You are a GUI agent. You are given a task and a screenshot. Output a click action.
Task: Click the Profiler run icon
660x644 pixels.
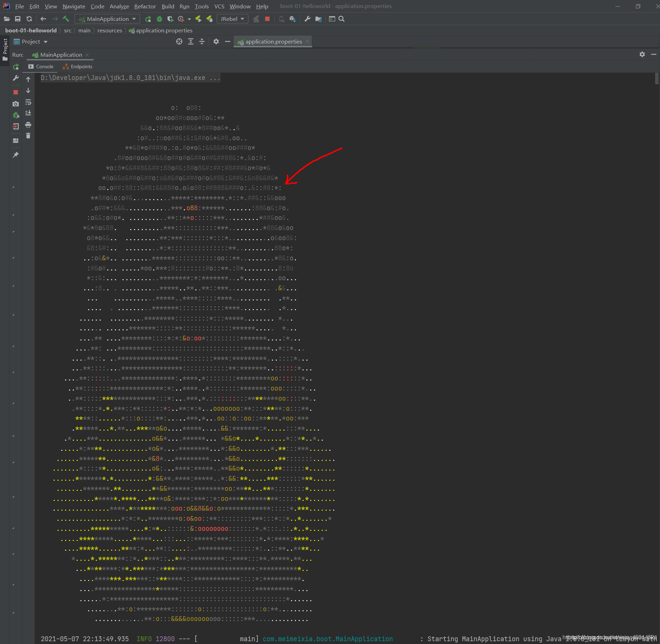point(181,19)
